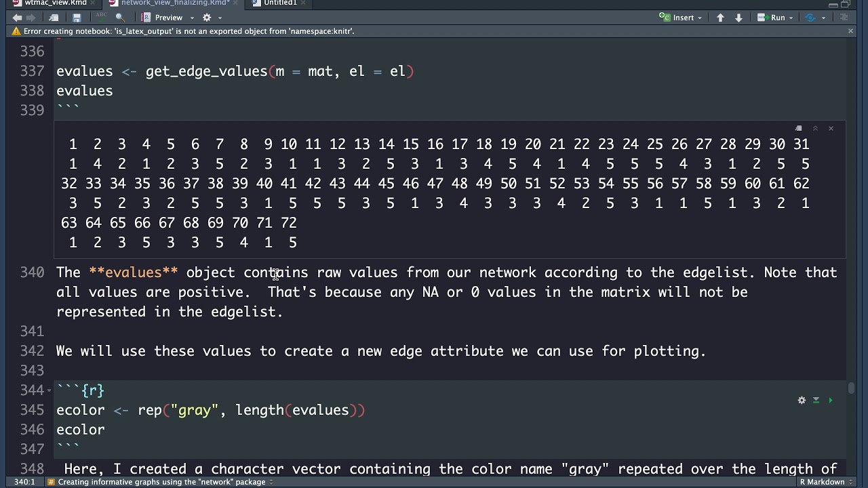Open the Preview options dropdown arrow

(192, 18)
